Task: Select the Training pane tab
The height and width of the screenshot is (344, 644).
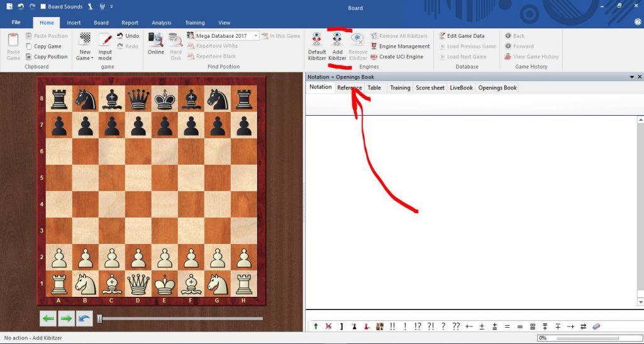Action: tap(400, 87)
